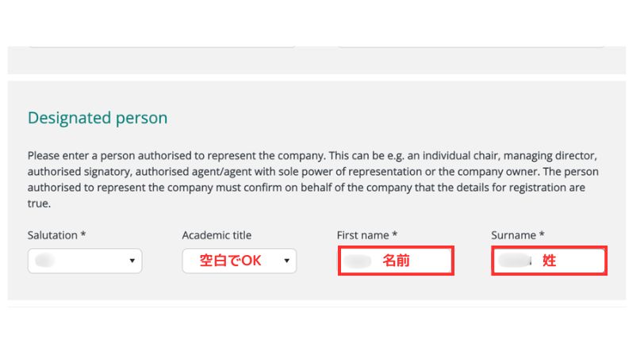Open the Salutation dropdown
Screen dimensions: 644x362
(x=85, y=261)
